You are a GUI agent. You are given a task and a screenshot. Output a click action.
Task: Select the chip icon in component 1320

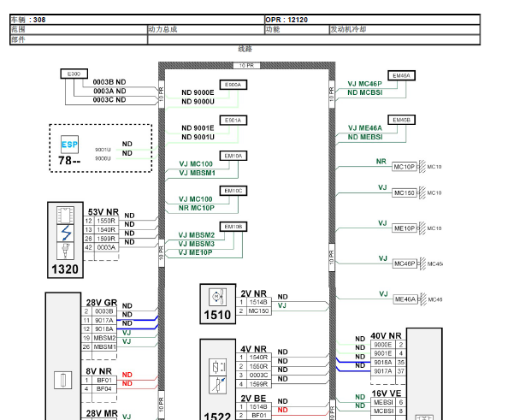pyautogui.click(x=65, y=215)
